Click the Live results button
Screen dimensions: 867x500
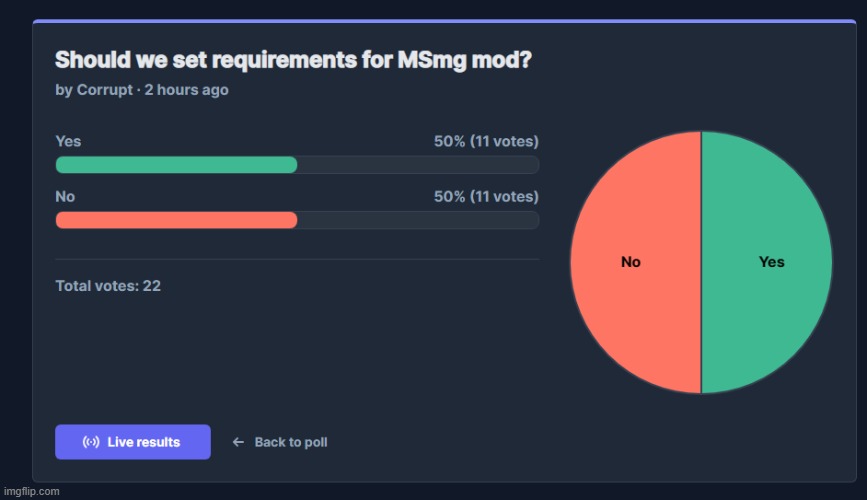[132, 442]
